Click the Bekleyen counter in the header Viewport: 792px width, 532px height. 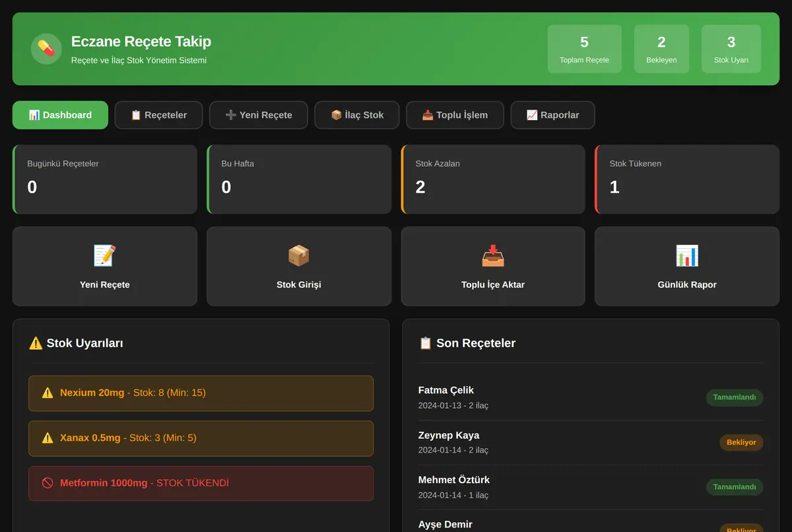point(661,49)
